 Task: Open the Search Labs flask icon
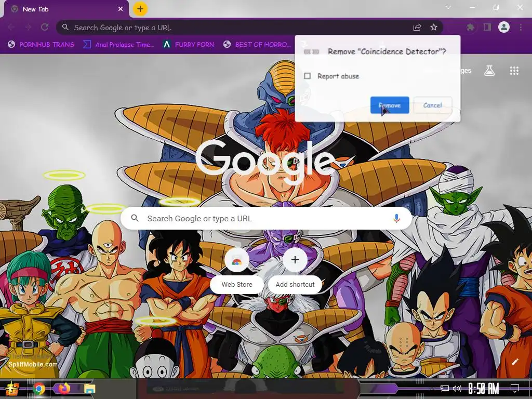[x=489, y=71]
